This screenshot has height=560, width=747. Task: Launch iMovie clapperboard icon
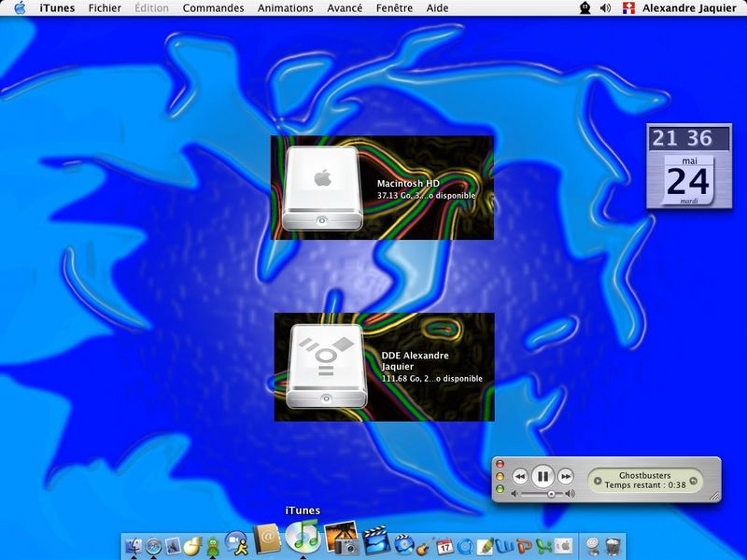coord(376,540)
